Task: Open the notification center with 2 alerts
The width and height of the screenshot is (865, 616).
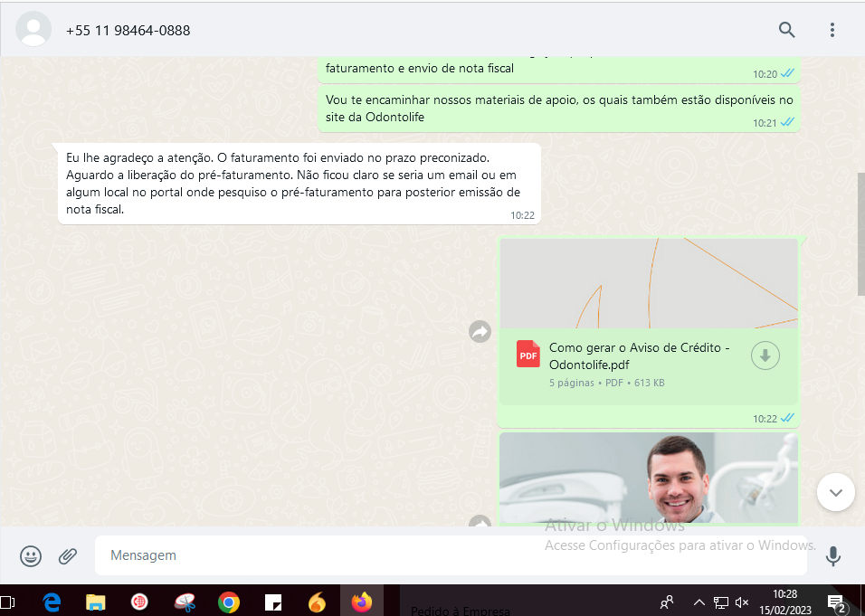Action: point(837,602)
